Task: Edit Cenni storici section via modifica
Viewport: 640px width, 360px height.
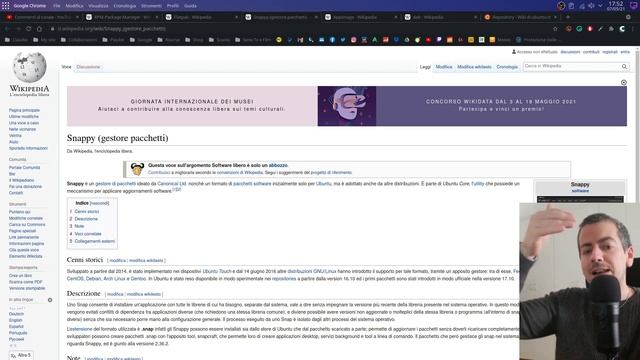Action: pos(118,260)
